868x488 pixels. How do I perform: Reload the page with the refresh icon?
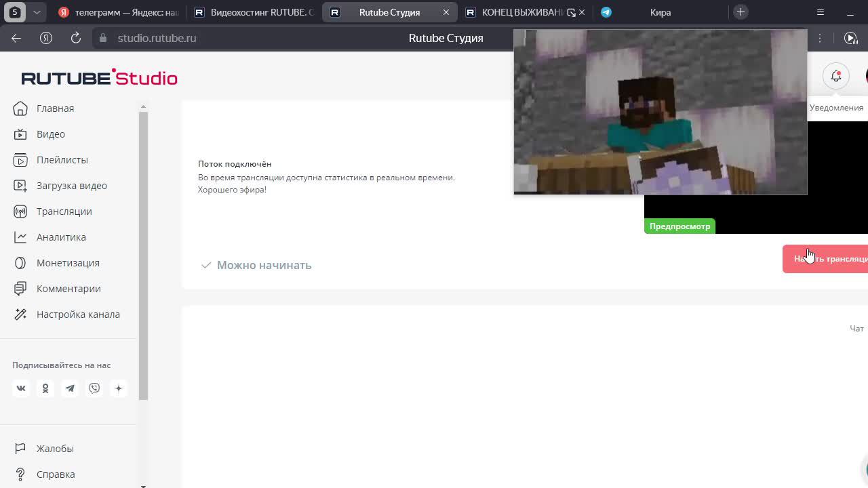[76, 38]
